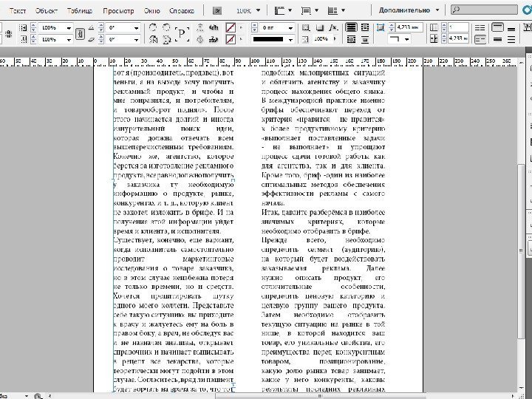Click the stroke color swatch
The height and width of the screenshot is (399, 532).
[231, 39]
